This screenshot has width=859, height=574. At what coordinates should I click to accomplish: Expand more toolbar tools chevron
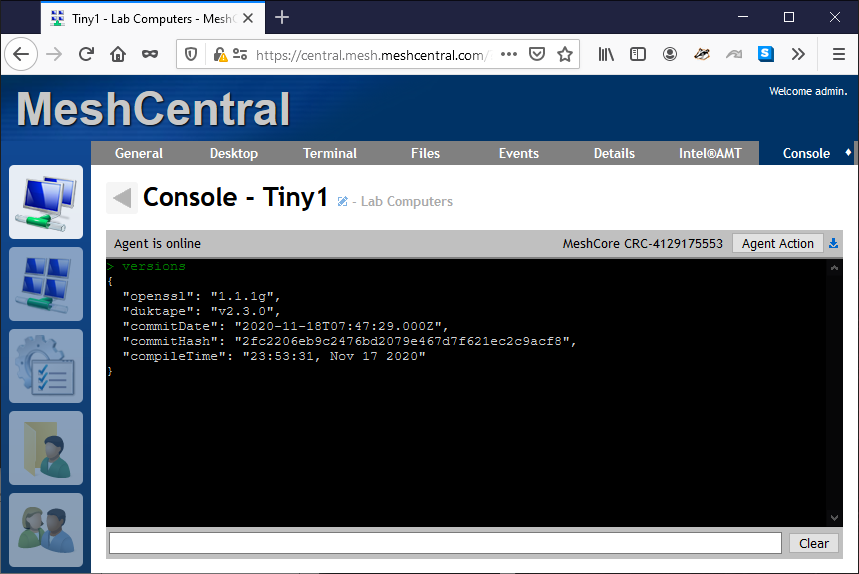pos(798,54)
